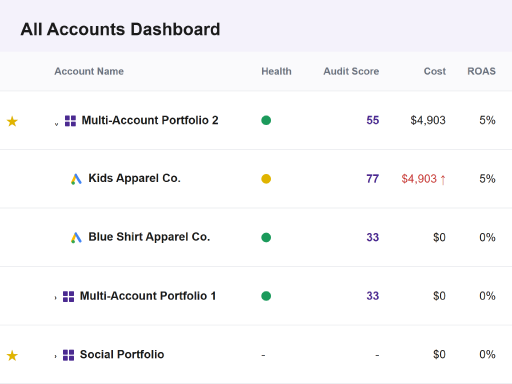
Task: Open the Blue Shirt Apparel Co. account
Action: tap(149, 237)
